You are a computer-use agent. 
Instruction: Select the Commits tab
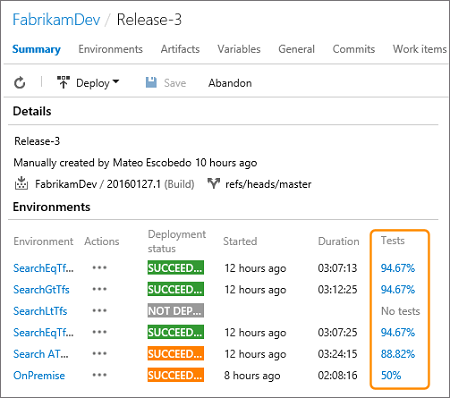pos(354,49)
